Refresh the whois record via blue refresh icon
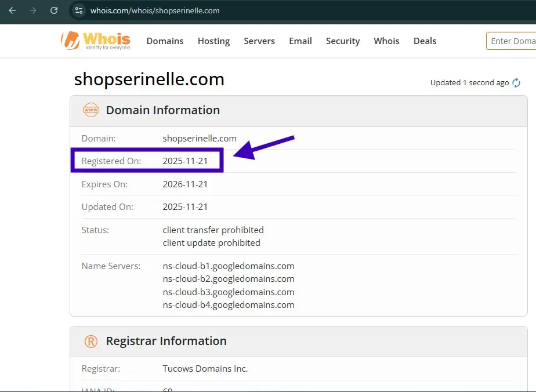The image size is (536, 392). click(x=516, y=83)
